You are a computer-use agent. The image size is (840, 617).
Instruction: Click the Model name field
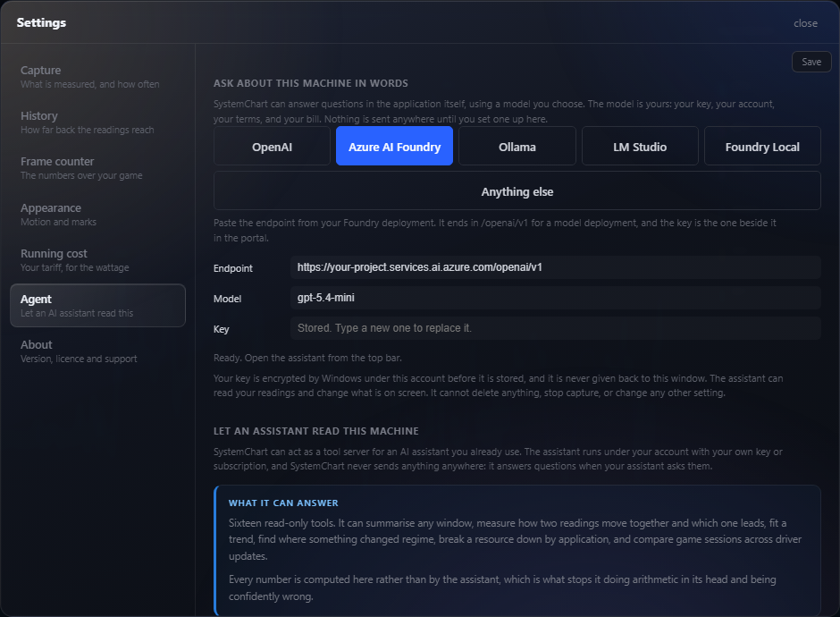[x=556, y=298]
